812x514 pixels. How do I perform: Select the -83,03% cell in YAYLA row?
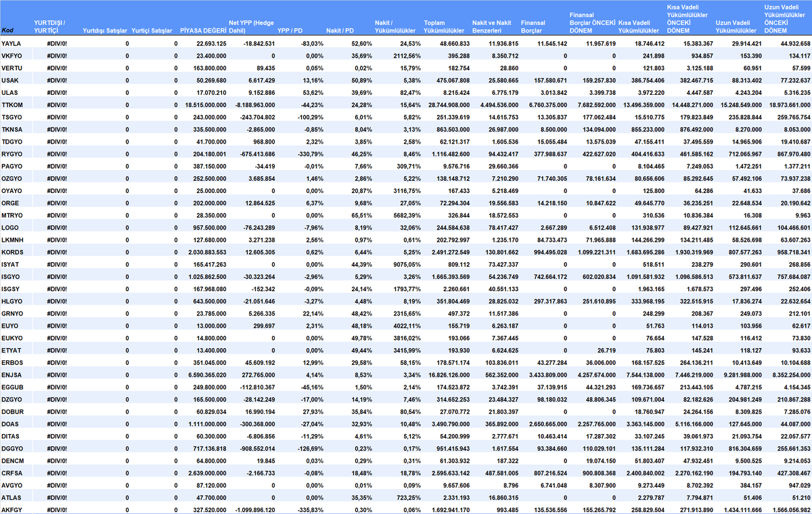[x=312, y=43]
